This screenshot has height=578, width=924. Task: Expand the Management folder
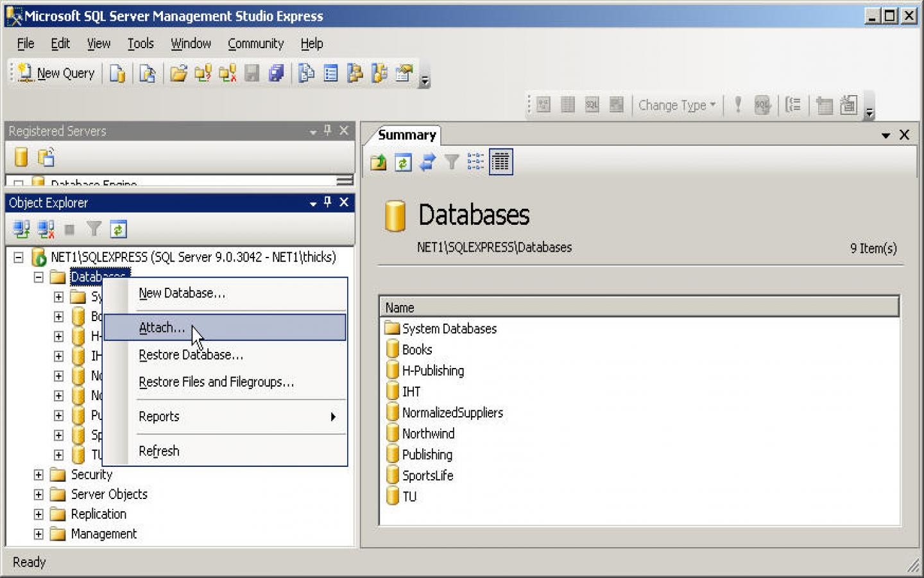38,534
